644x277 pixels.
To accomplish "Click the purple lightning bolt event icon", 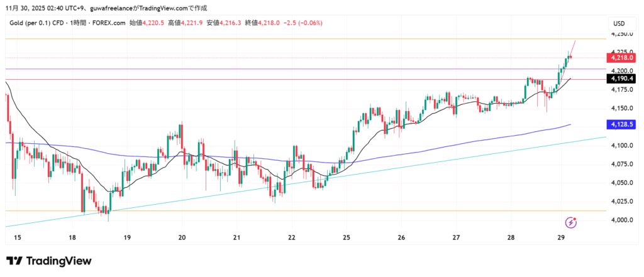I will pos(571,222).
